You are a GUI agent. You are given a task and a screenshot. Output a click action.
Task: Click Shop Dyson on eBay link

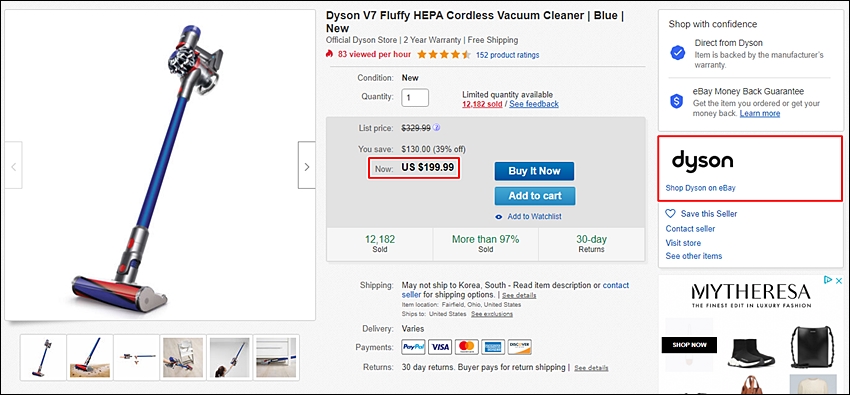(x=700, y=188)
